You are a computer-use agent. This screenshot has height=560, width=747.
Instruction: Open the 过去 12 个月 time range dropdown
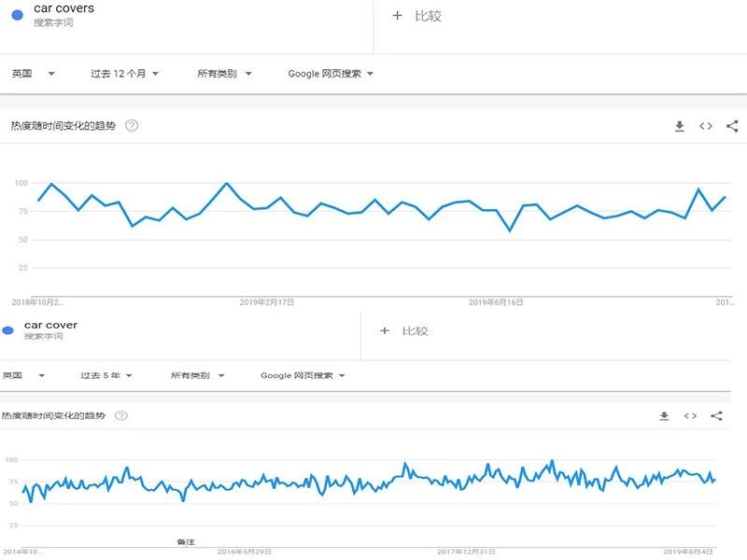[124, 74]
